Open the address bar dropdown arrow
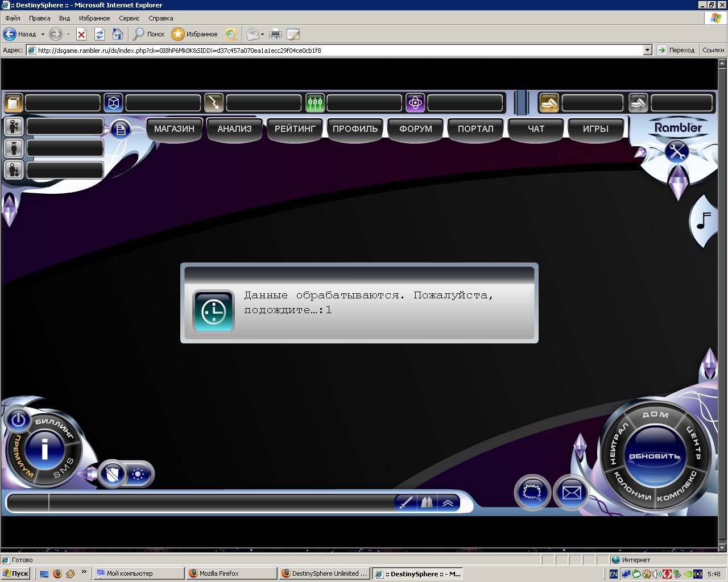This screenshot has width=728, height=582. click(647, 50)
